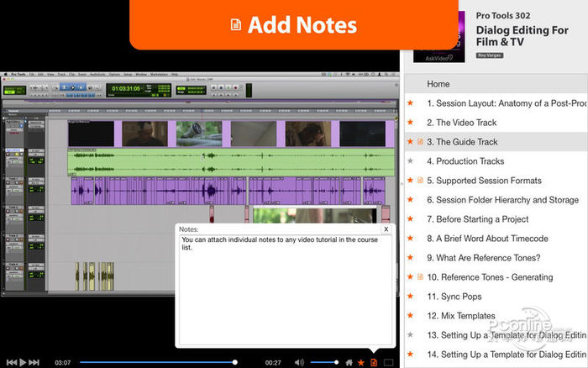Toggle the favorite star in the player bar
588x368 pixels.
[x=361, y=362]
